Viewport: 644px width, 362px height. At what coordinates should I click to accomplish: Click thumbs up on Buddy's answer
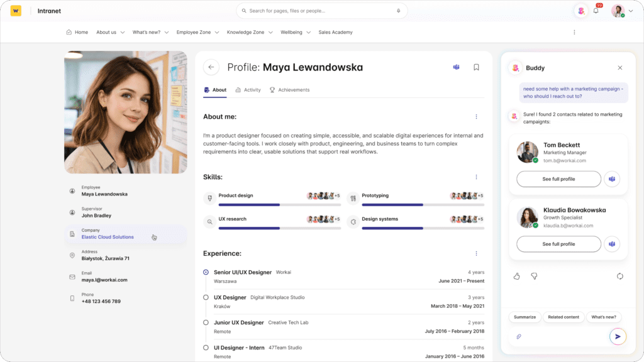click(x=517, y=276)
